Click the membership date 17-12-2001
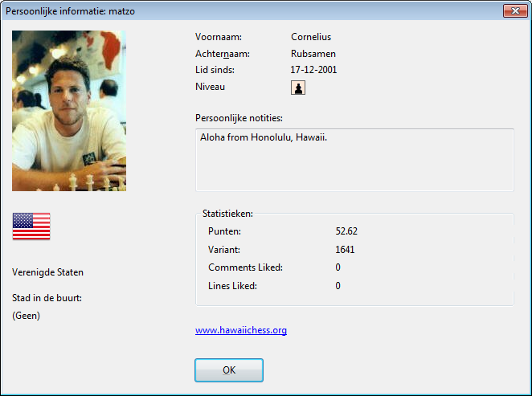The width and height of the screenshot is (532, 396). tap(314, 70)
